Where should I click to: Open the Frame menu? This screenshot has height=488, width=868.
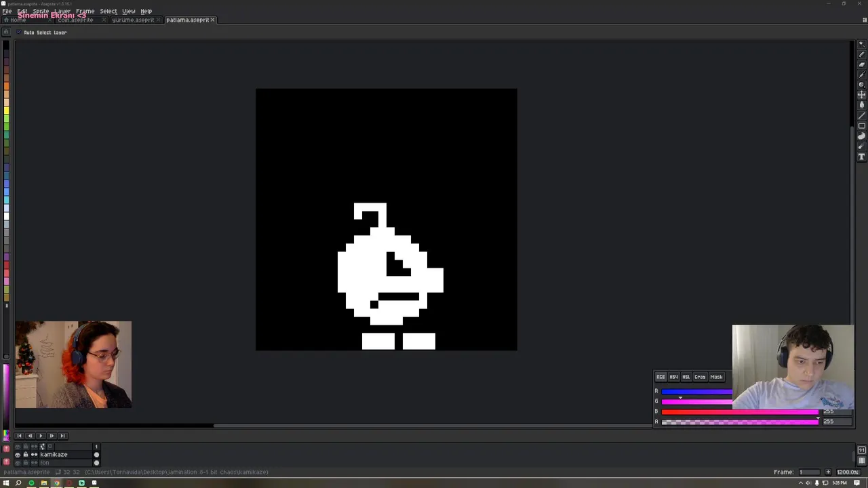pos(85,11)
